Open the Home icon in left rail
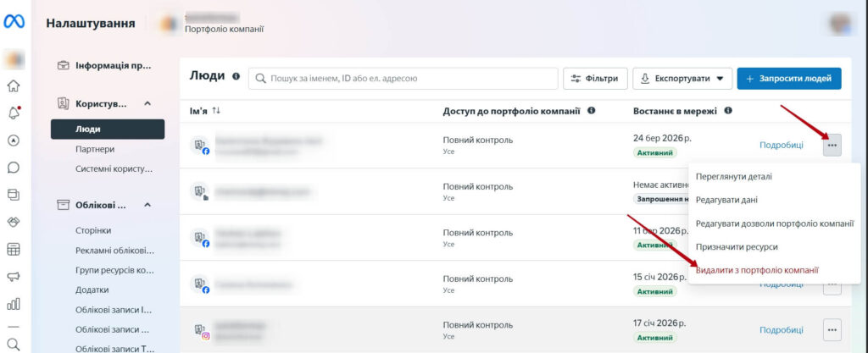The height and width of the screenshot is (353, 868). (x=14, y=85)
